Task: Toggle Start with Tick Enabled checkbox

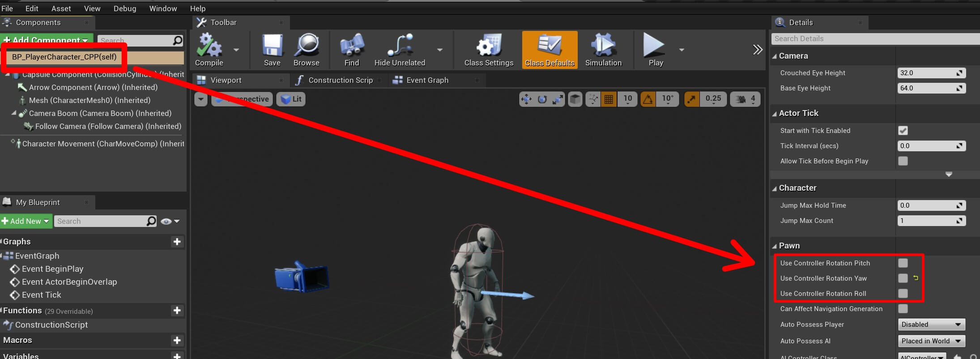Action: [x=903, y=131]
